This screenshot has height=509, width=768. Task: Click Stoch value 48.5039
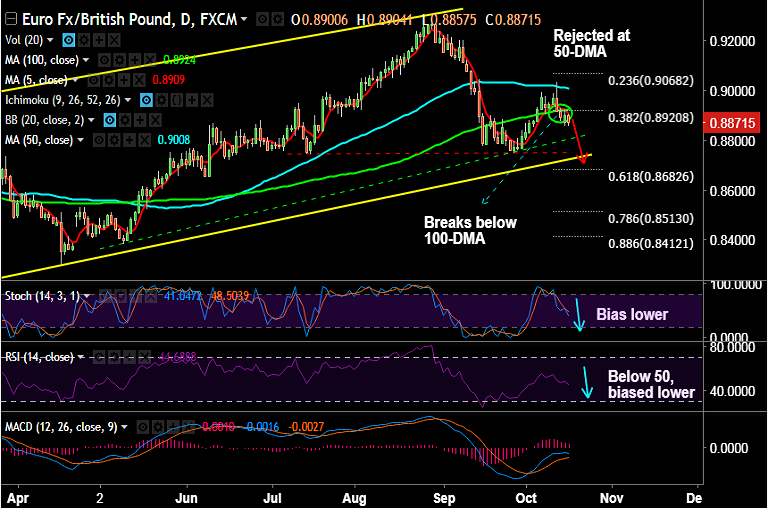click(x=230, y=296)
